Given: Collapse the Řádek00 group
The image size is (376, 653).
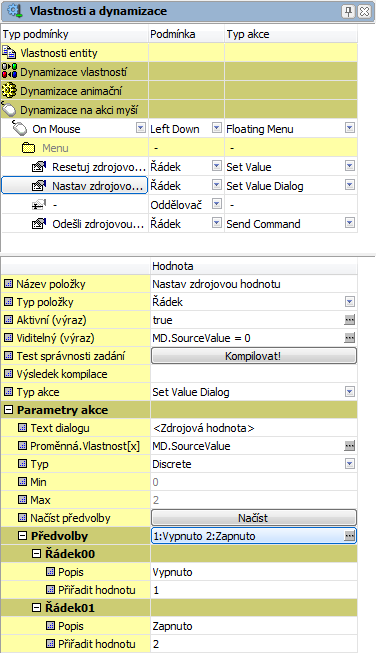Looking at the screenshot, I should 37,554.
